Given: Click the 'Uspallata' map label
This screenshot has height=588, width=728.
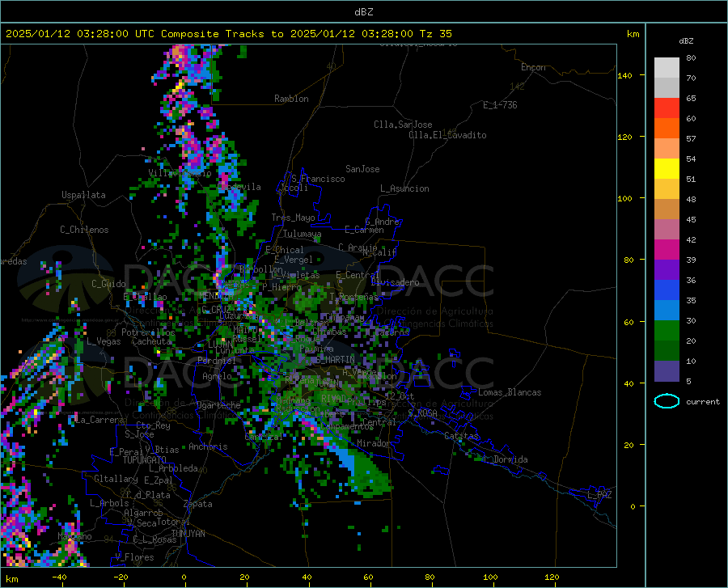Looking at the screenshot, I should tap(83, 195).
